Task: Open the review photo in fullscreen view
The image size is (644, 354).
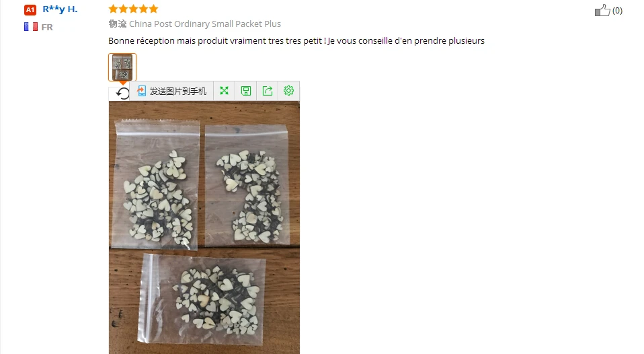Action: point(224,91)
